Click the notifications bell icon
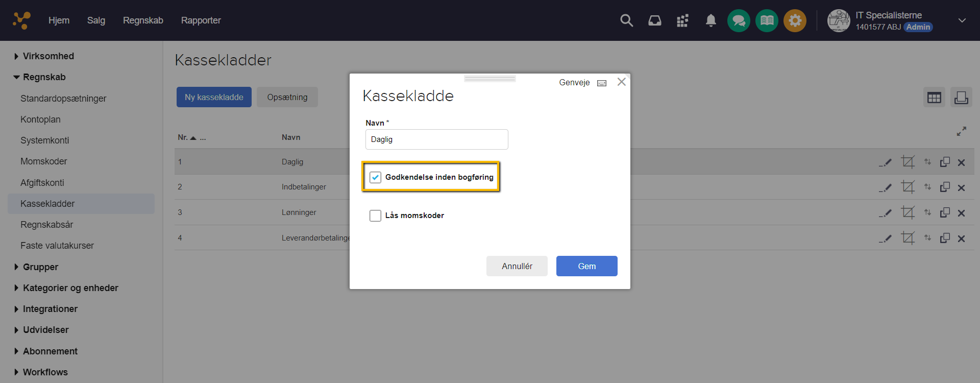The height and width of the screenshot is (383, 980). pyautogui.click(x=710, y=20)
